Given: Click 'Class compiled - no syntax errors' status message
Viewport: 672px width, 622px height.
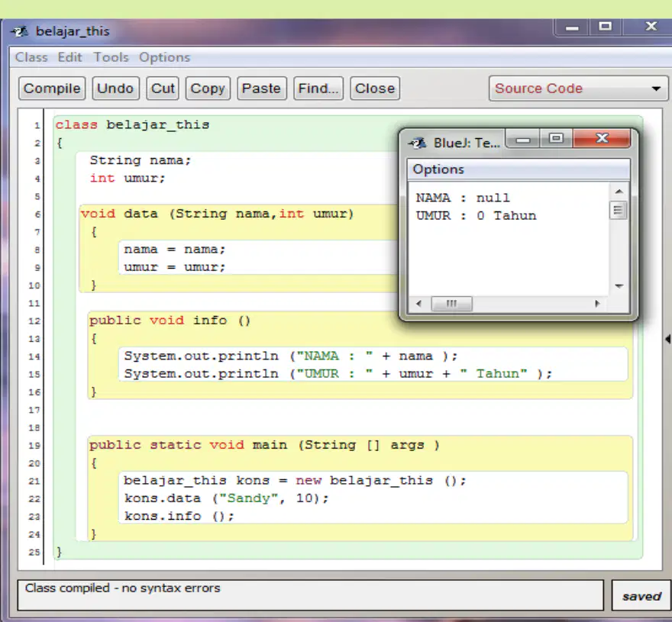Looking at the screenshot, I should click(123, 588).
